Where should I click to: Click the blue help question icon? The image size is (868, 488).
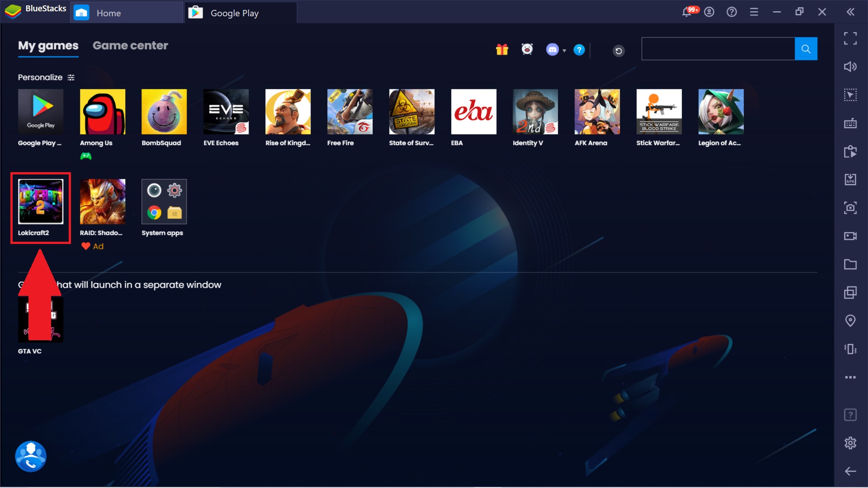click(x=579, y=50)
